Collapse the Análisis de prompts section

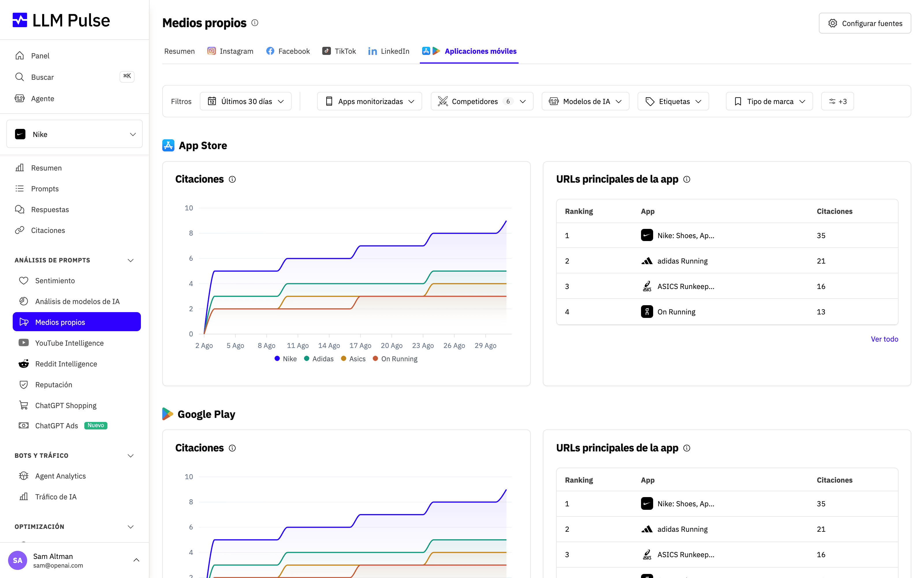point(131,260)
